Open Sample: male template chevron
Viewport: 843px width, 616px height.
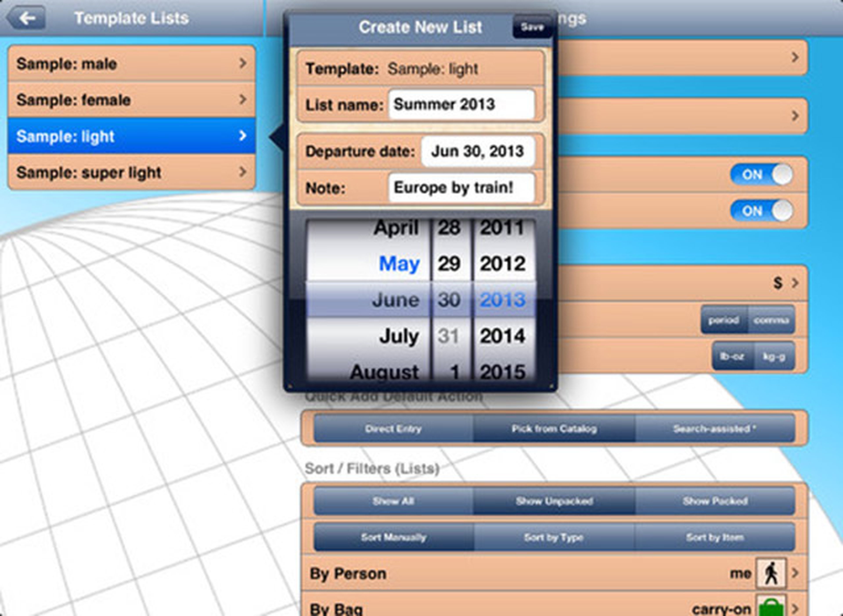click(x=243, y=63)
